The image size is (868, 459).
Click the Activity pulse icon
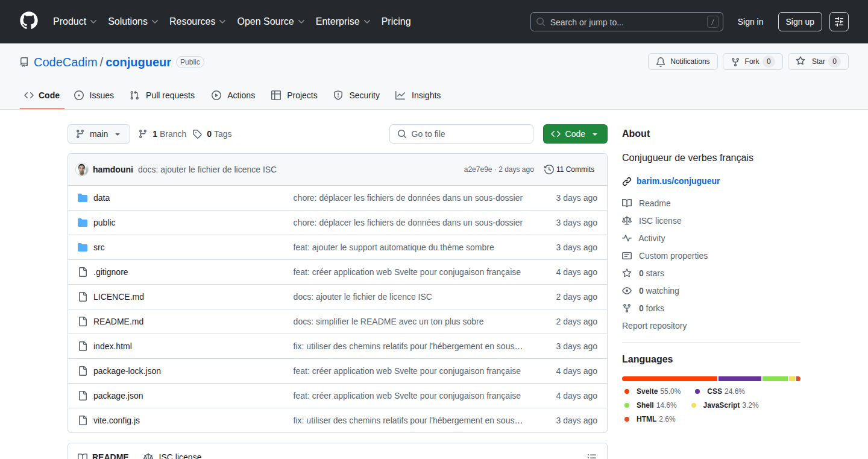tap(627, 238)
